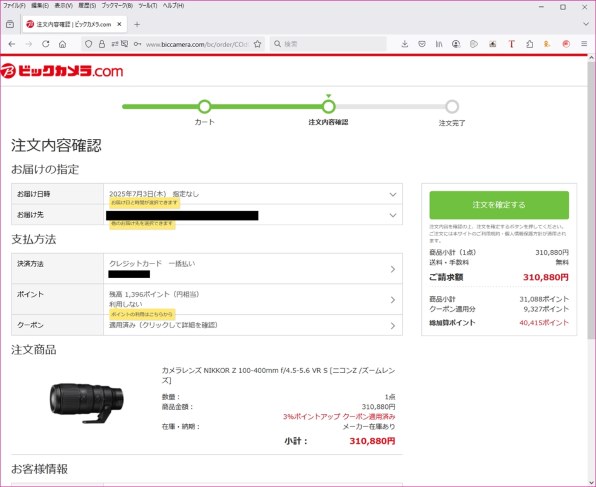Click the ポイントの利用はこちらから yellow tooltip
The width and height of the screenshot is (596, 487).
(x=142, y=314)
